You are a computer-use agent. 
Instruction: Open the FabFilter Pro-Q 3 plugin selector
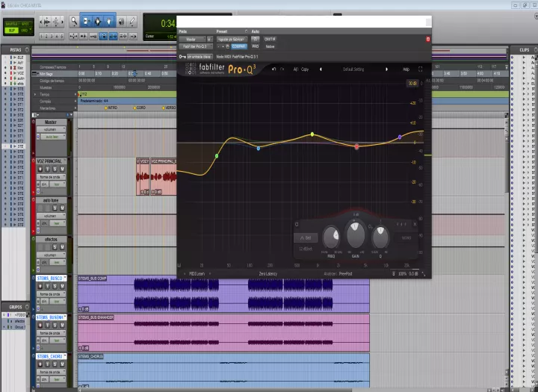pos(195,46)
